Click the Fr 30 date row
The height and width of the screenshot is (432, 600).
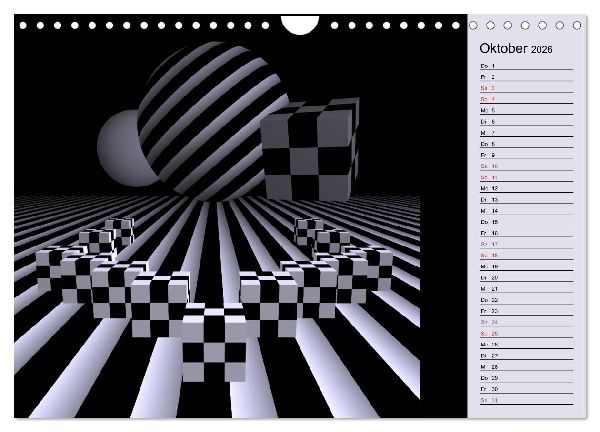pyautogui.click(x=527, y=390)
